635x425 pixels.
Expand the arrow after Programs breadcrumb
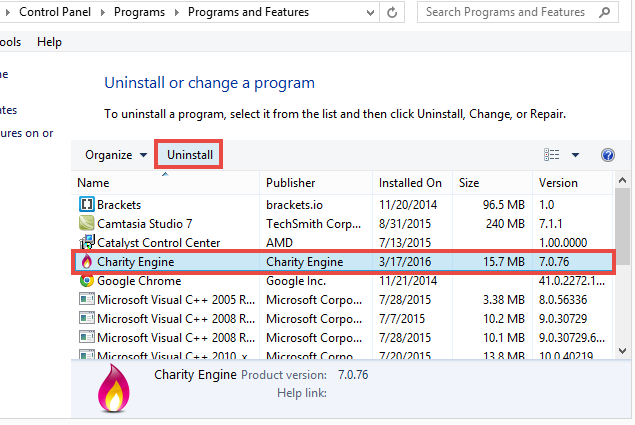(x=177, y=13)
